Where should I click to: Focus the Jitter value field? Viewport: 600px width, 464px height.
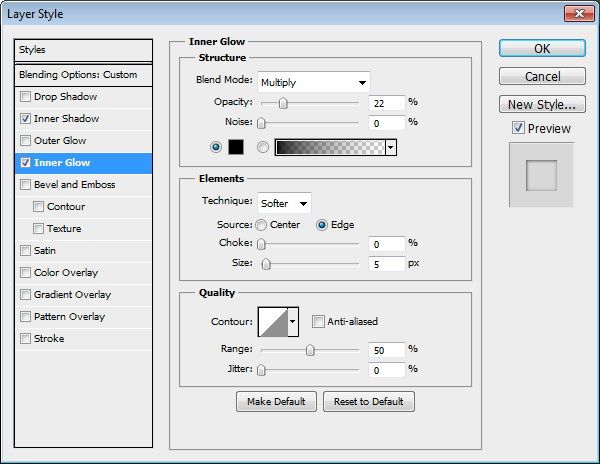pos(386,370)
